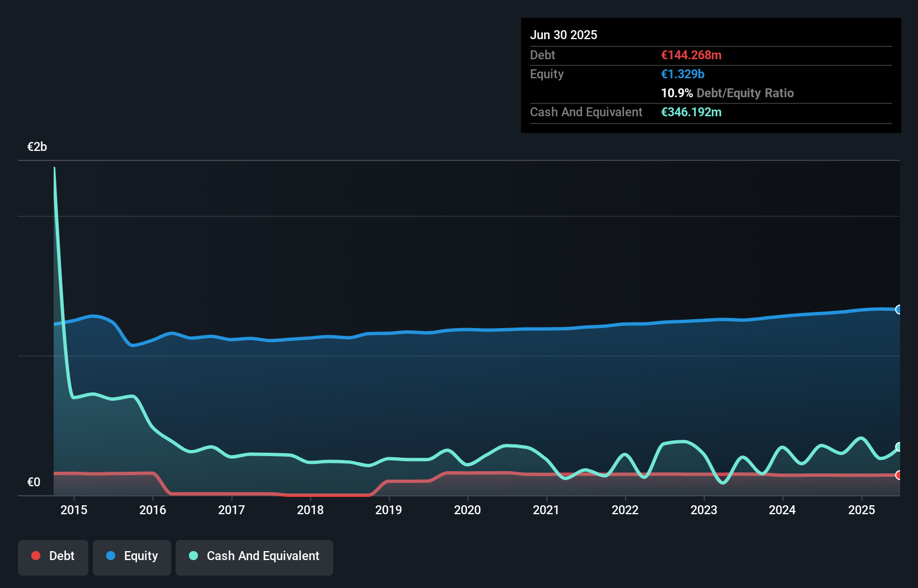Toggle Cash And Equivalent legend button
This screenshot has height=588, width=918.
pos(254,557)
